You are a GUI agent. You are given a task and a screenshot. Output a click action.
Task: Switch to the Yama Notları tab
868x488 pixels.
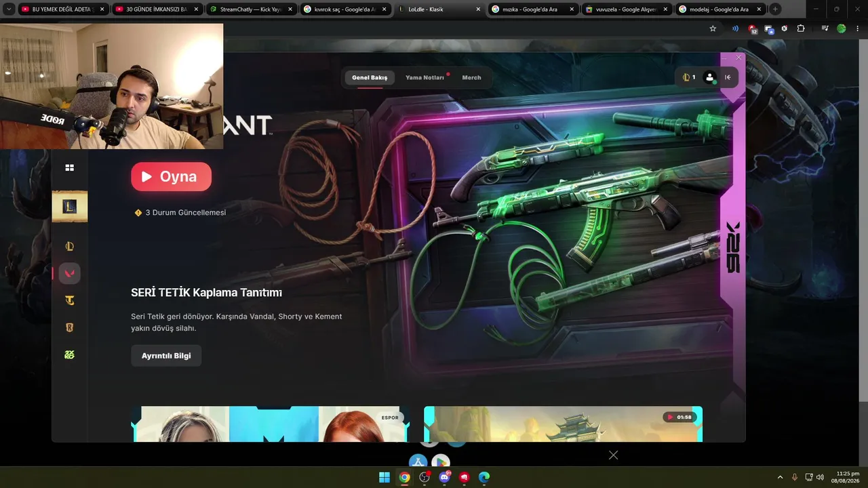point(425,77)
